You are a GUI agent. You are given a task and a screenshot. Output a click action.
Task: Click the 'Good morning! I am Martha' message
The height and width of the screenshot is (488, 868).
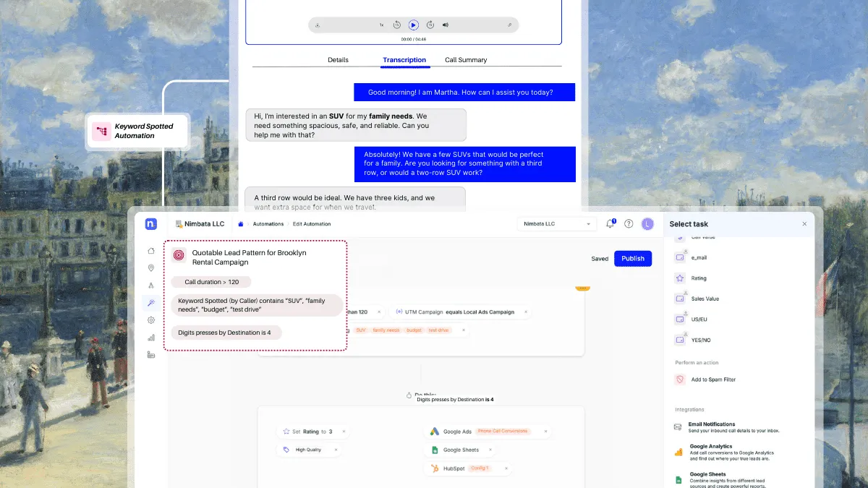464,92
